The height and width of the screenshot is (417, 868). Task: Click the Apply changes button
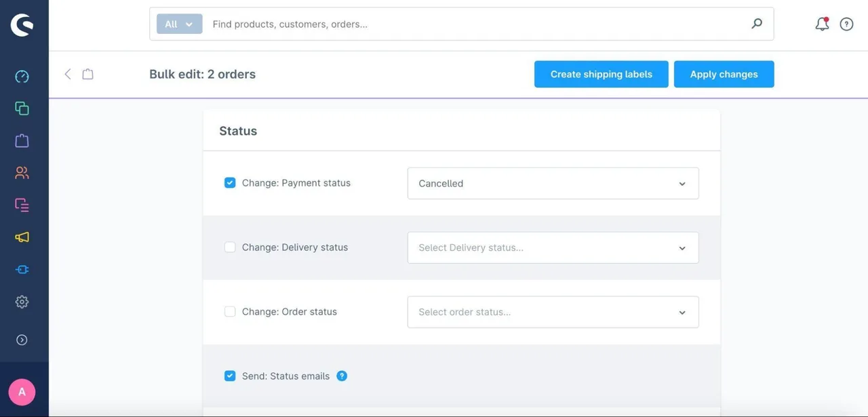(x=724, y=75)
